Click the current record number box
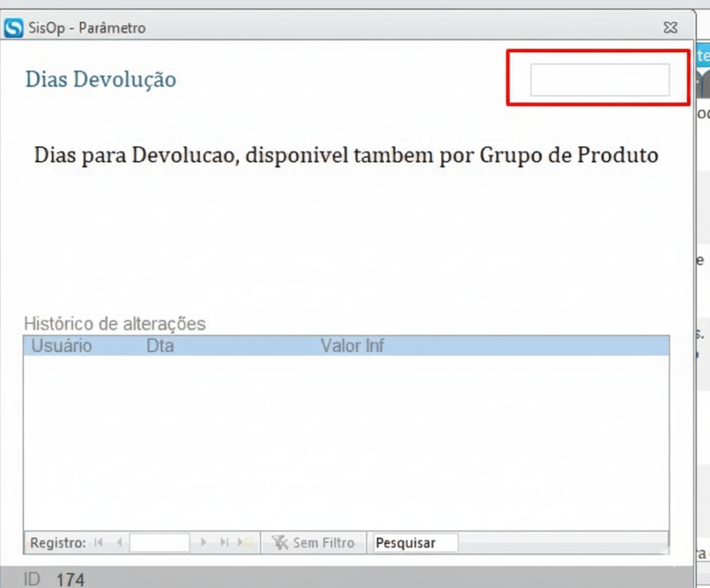Screen dimensions: 710x588 (159, 542)
